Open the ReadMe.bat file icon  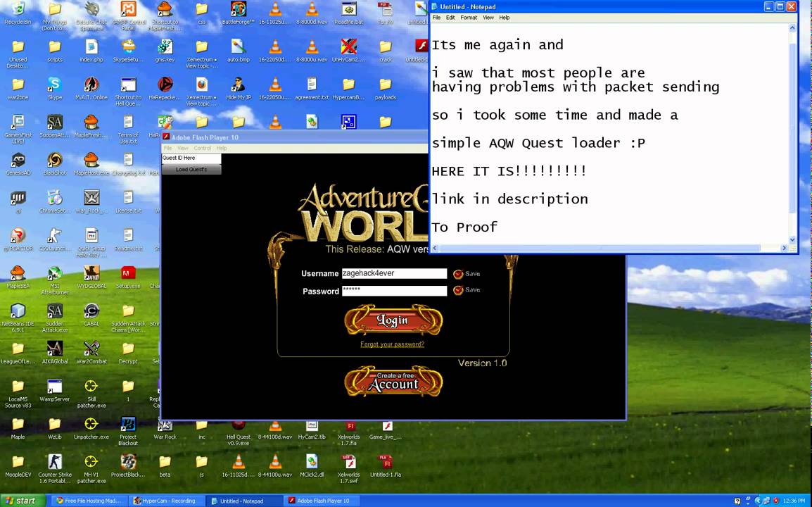coord(348,9)
